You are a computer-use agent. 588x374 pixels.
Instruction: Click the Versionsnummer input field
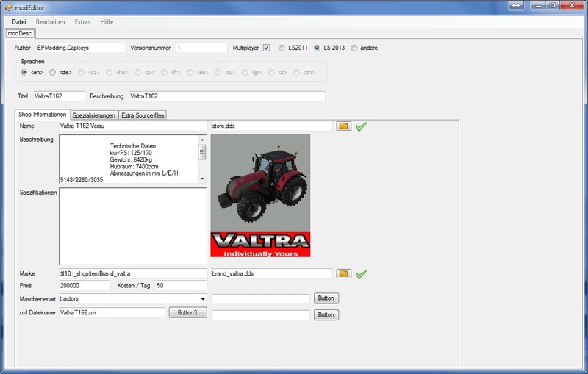(201, 48)
